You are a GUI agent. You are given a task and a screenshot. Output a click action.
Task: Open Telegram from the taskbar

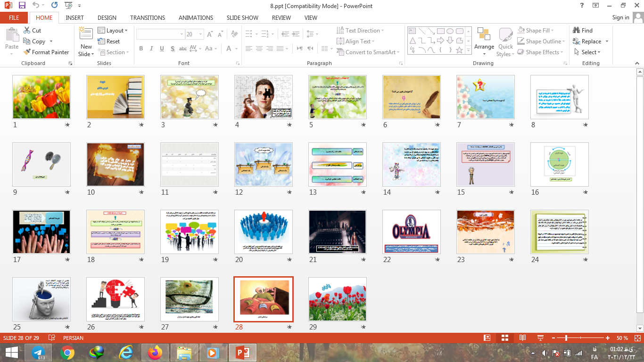[38, 352]
